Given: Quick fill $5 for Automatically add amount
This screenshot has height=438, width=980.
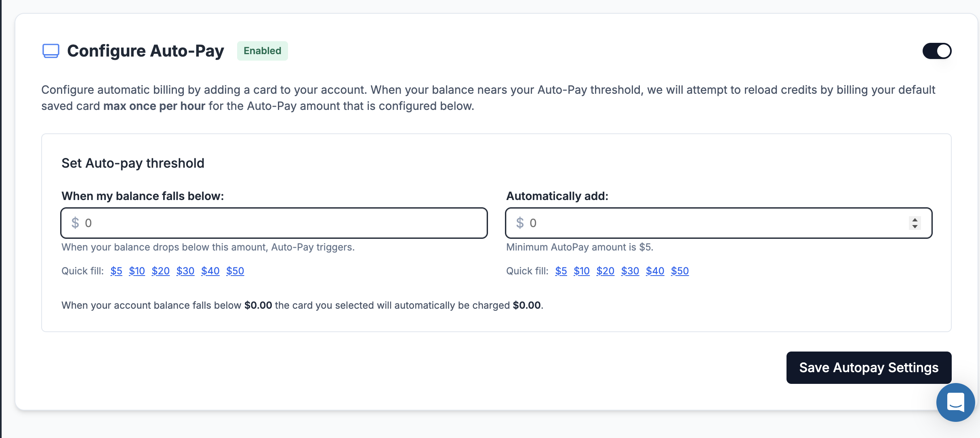Looking at the screenshot, I should click(561, 271).
